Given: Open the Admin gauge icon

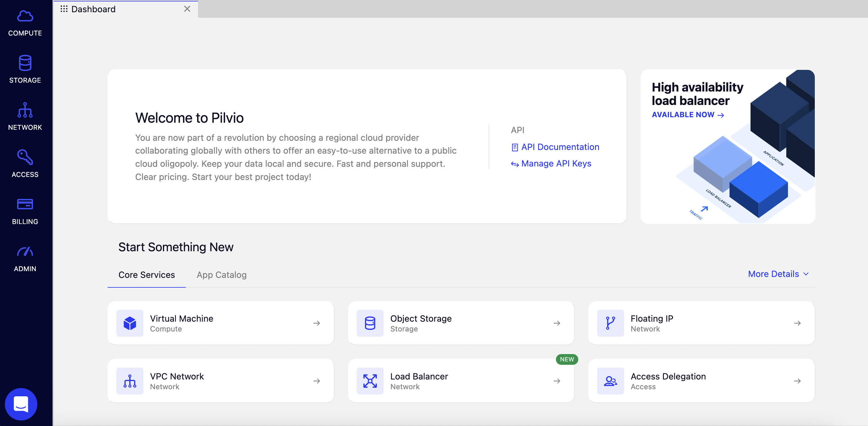Looking at the screenshot, I should tap(25, 252).
